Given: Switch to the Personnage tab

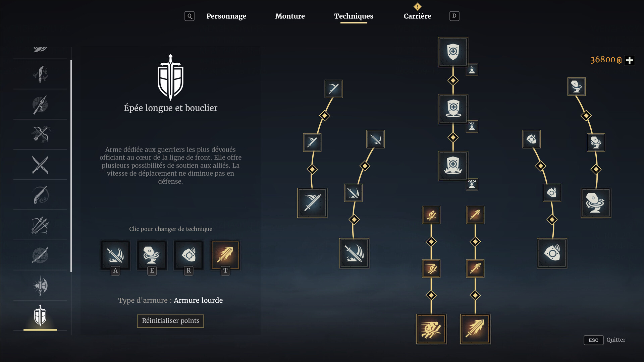Looking at the screenshot, I should click(x=226, y=16).
